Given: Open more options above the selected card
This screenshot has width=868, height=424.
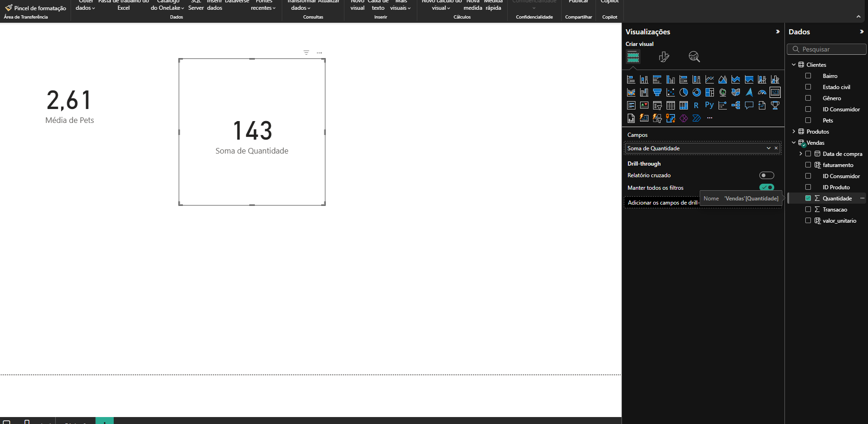Looking at the screenshot, I should click(x=319, y=53).
